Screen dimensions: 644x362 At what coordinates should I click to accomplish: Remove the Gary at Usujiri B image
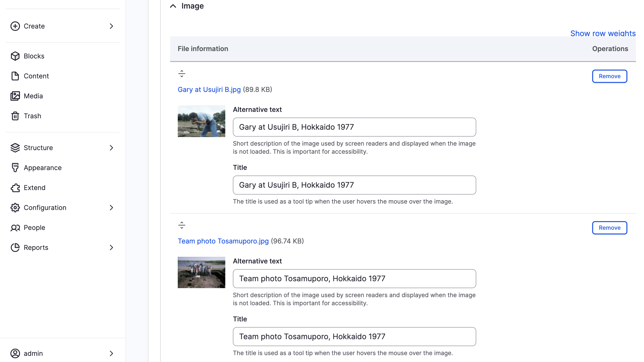click(609, 76)
